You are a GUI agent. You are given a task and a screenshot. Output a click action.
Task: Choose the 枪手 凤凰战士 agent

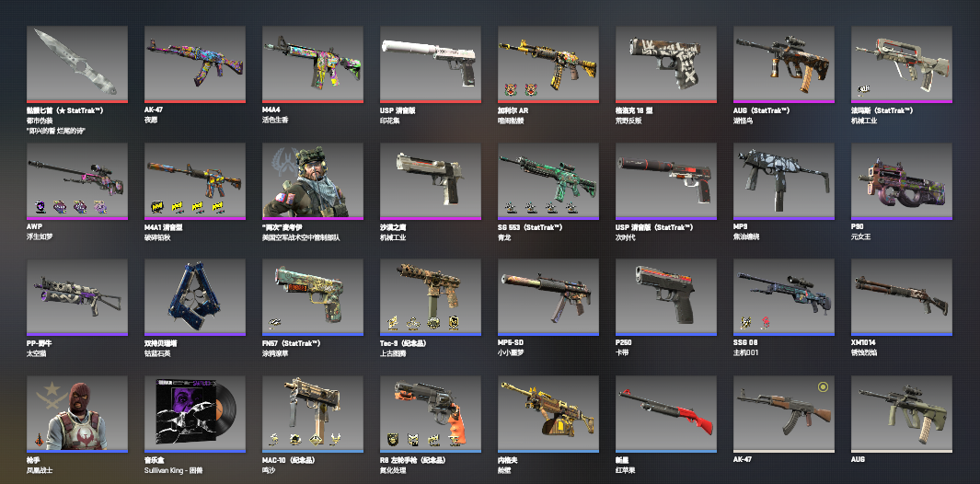(77, 414)
